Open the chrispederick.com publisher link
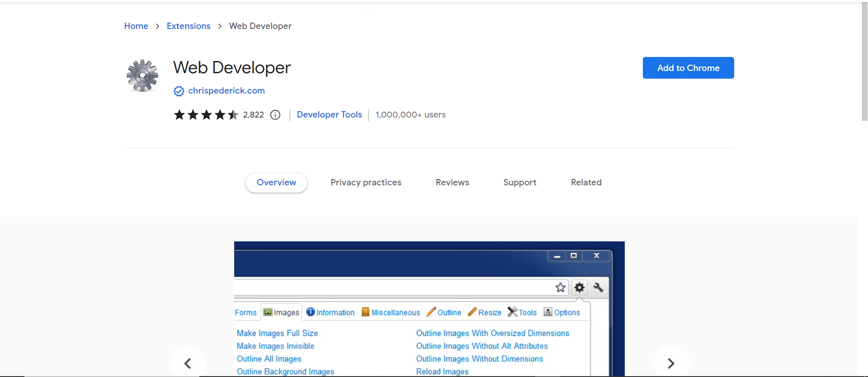The width and height of the screenshot is (868, 377). [226, 91]
